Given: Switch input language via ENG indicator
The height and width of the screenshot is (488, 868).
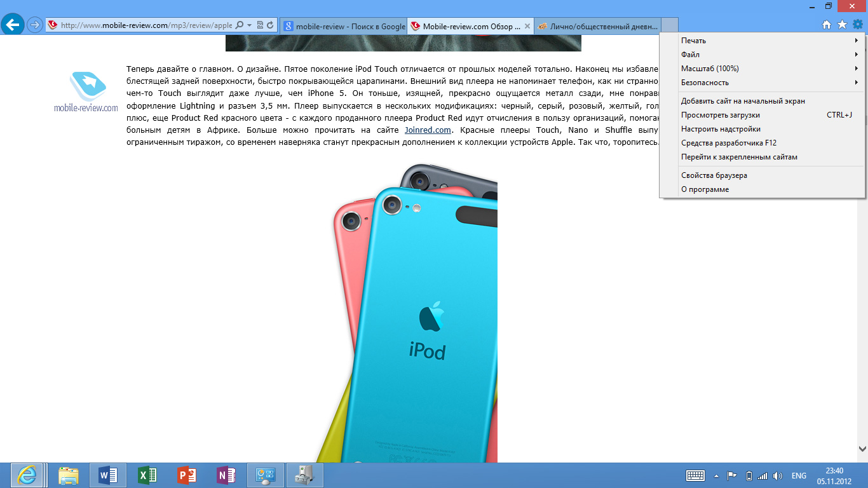Looking at the screenshot, I should point(799,475).
